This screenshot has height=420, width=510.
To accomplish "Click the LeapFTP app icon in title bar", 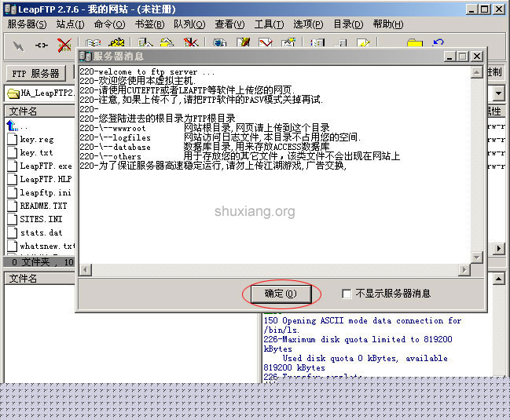I will [11, 9].
